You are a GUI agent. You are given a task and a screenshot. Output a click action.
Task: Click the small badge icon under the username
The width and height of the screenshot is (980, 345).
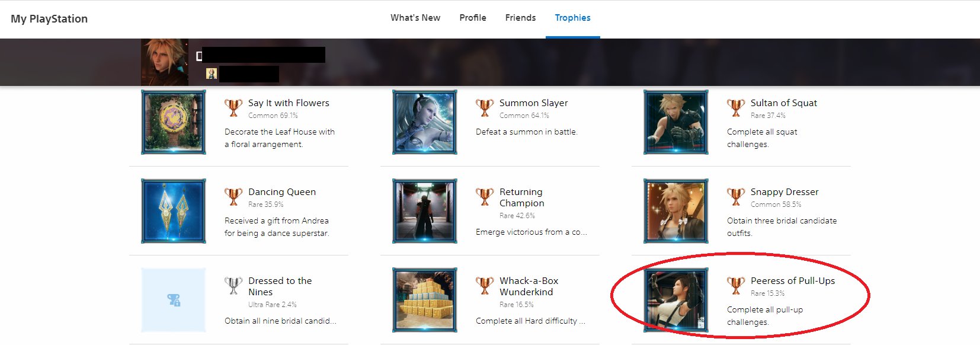pos(212,74)
